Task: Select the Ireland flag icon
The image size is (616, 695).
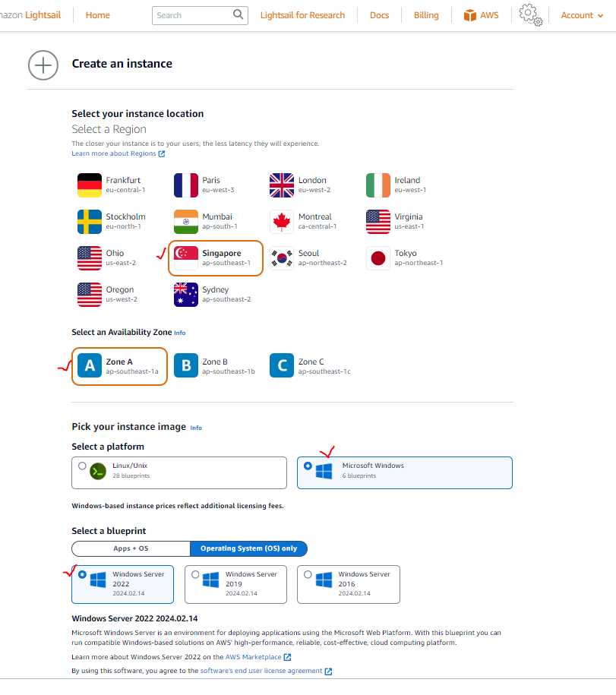Action: (x=378, y=185)
